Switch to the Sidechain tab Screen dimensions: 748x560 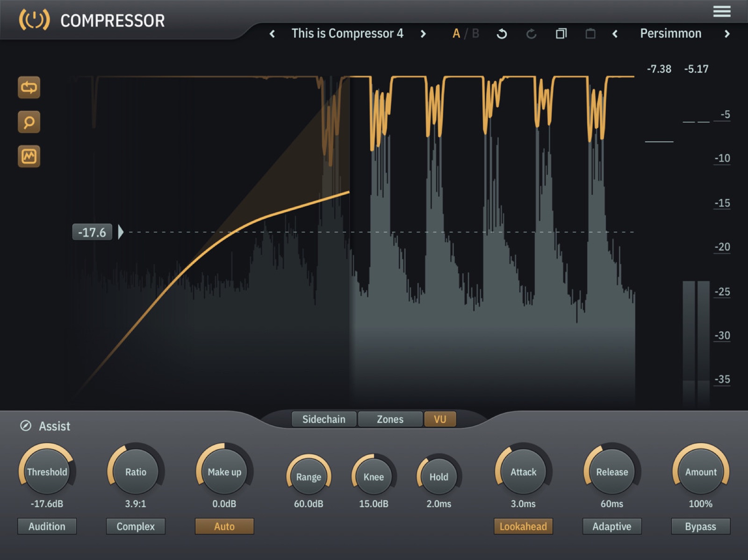324,419
